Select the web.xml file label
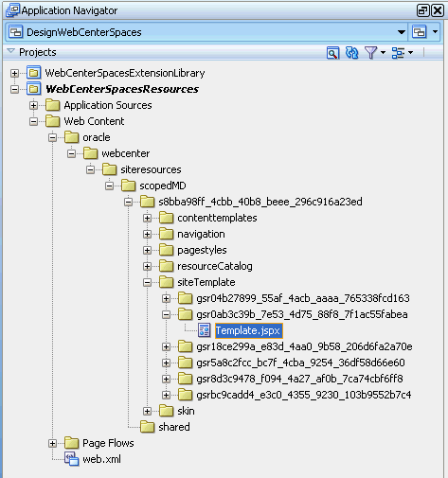The height and width of the screenshot is (478, 448). 101,459
